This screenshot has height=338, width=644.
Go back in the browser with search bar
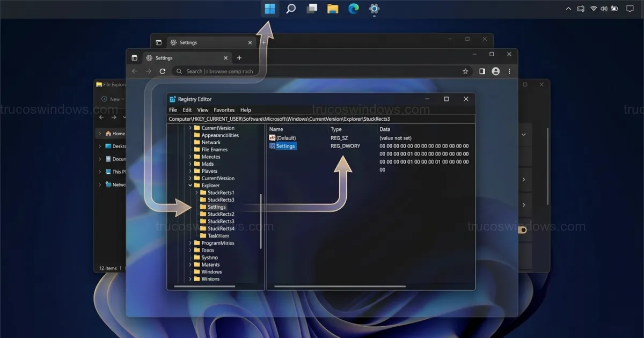(x=135, y=71)
